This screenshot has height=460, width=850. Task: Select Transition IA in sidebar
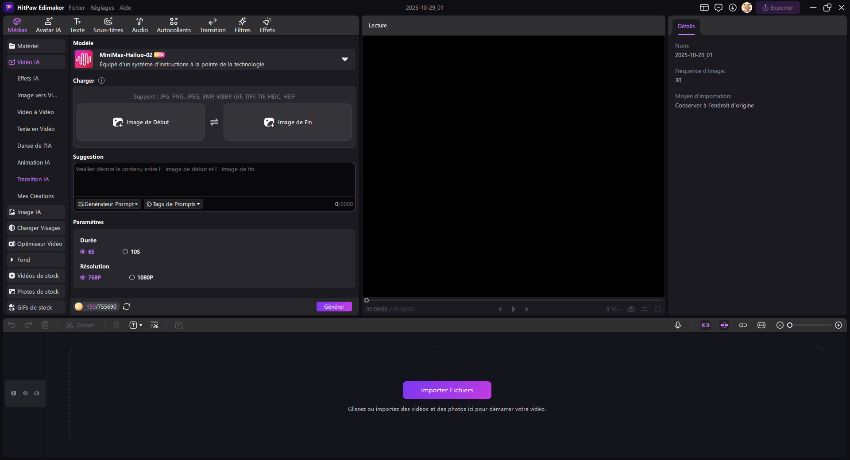pyautogui.click(x=33, y=179)
